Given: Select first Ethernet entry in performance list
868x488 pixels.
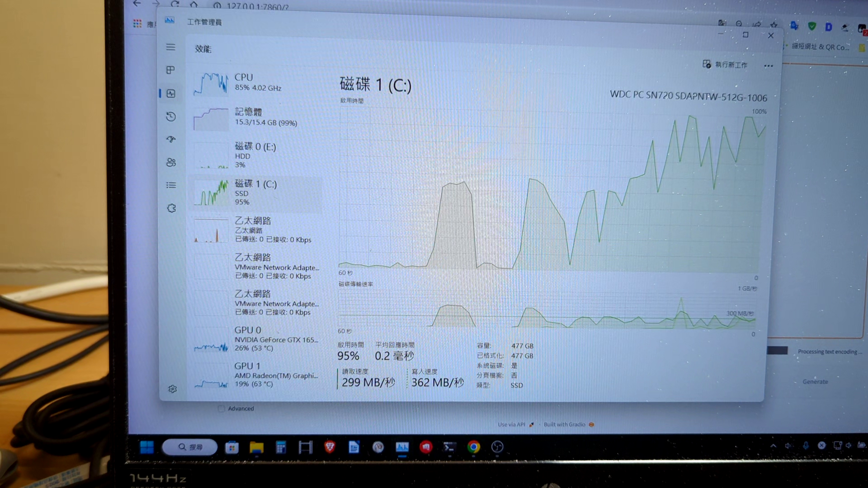Looking at the screenshot, I should [255, 230].
